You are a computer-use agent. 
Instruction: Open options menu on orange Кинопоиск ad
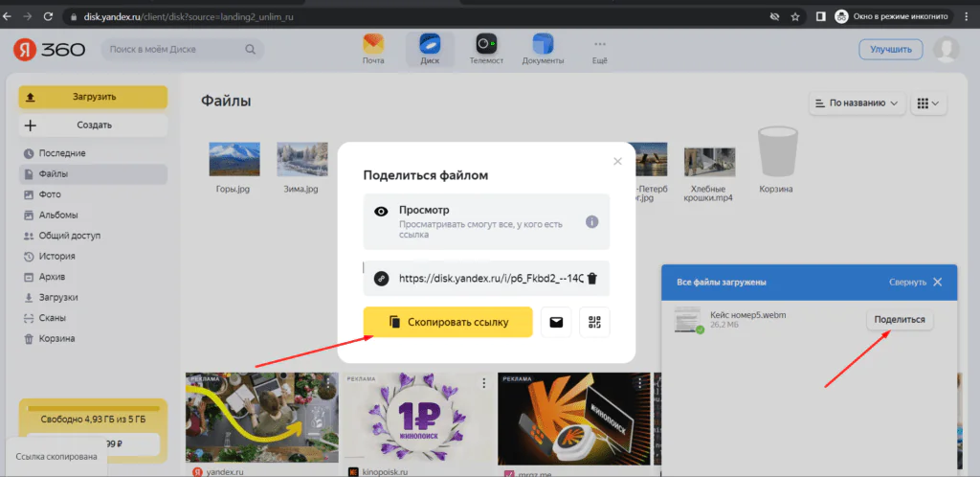[x=639, y=383]
